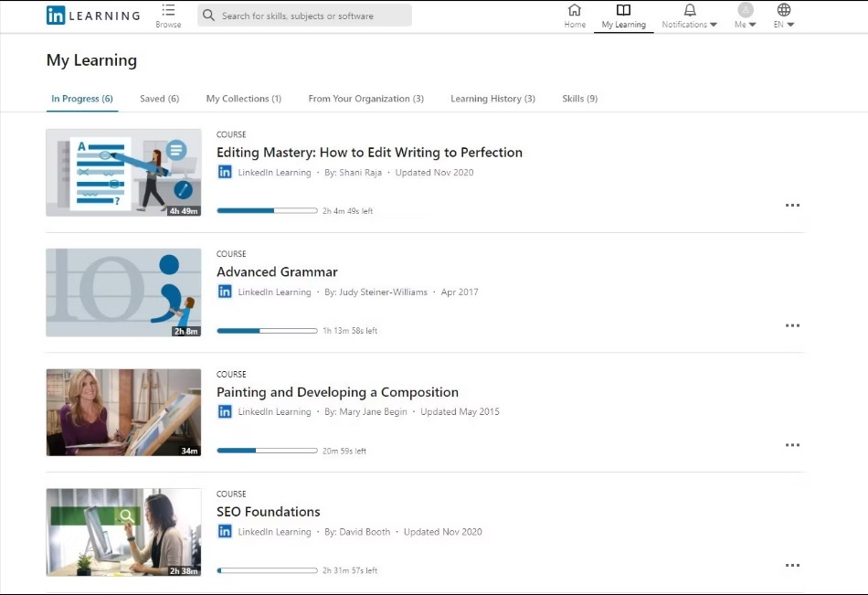Click the search magnifier icon
The image size is (868, 595).
208,16
